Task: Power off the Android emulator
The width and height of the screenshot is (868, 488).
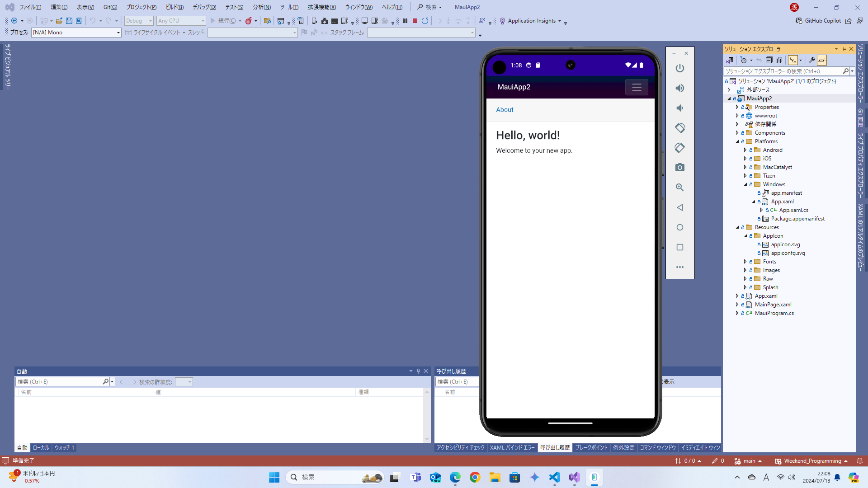Action: [679, 68]
